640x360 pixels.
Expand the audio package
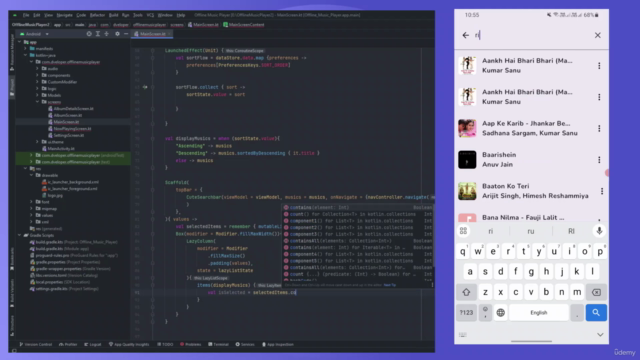pyautogui.click(x=38, y=69)
